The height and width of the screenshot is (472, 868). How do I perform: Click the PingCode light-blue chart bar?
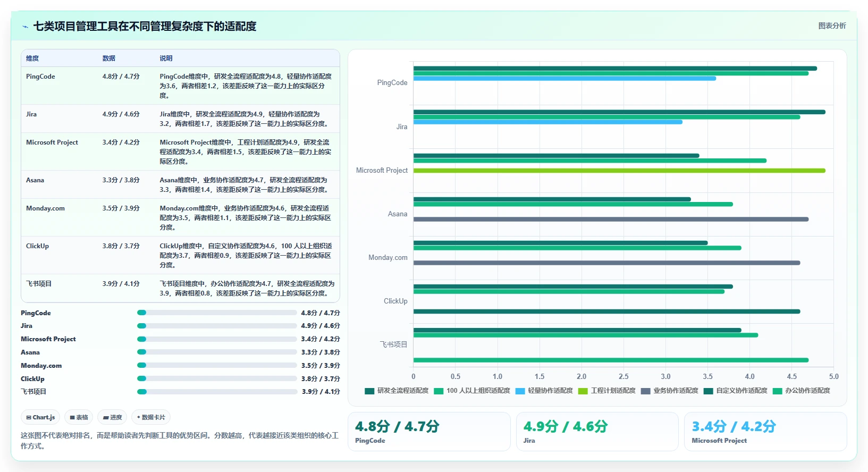564,79
